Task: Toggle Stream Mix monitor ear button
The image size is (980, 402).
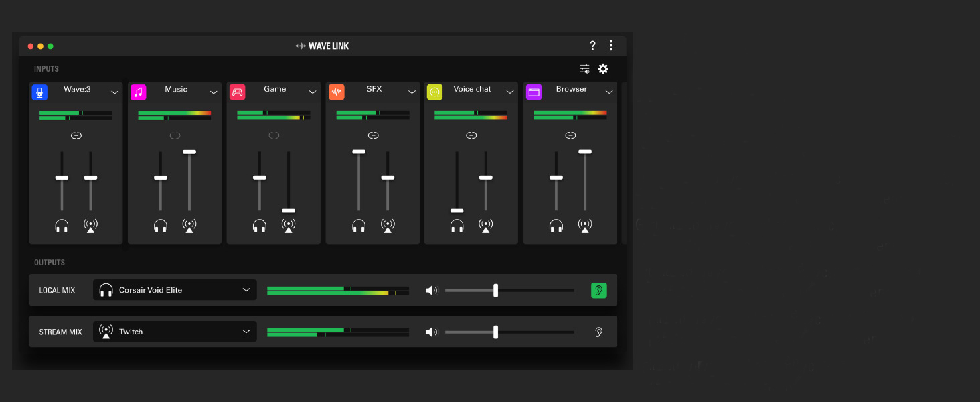Action: point(599,332)
